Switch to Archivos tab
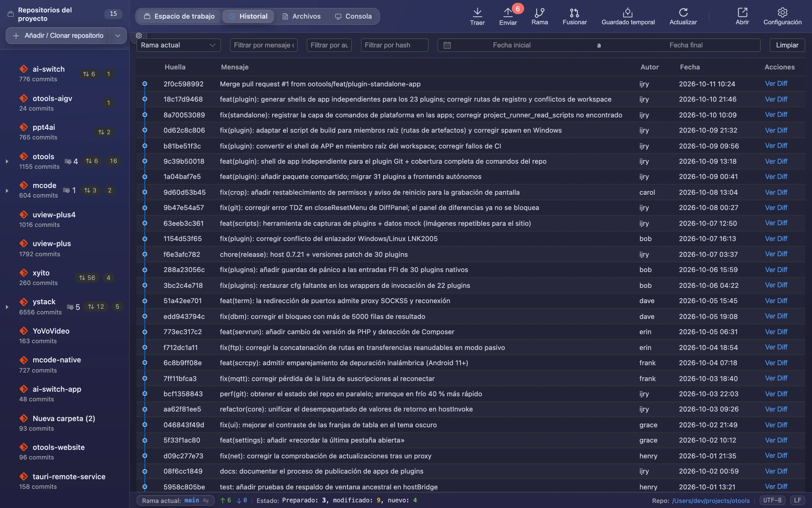The image size is (812, 508). tap(301, 16)
